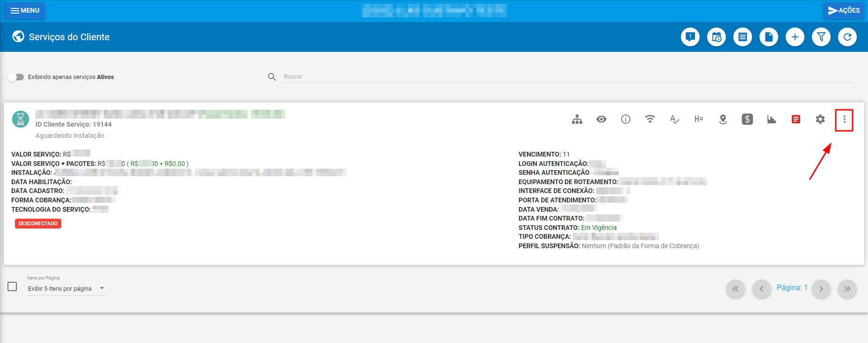Click the ID Cliente Serviço: 19144 text
Viewport: 868px width, 343px height.
[73, 124]
